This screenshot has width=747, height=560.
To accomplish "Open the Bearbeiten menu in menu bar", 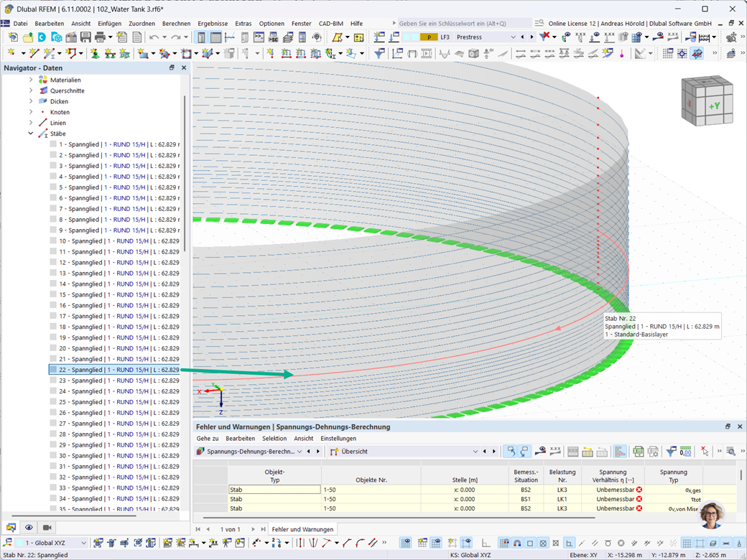I will pyautogui.click(x=49, y=23).
